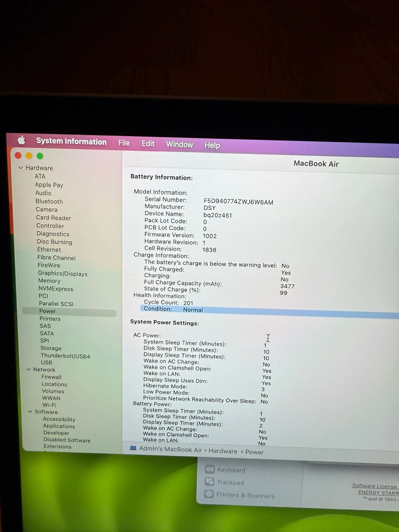The height and width of the screenshot is (532, 399).
Task: Click the device name bq20z451
Action: tap(218, 215)
